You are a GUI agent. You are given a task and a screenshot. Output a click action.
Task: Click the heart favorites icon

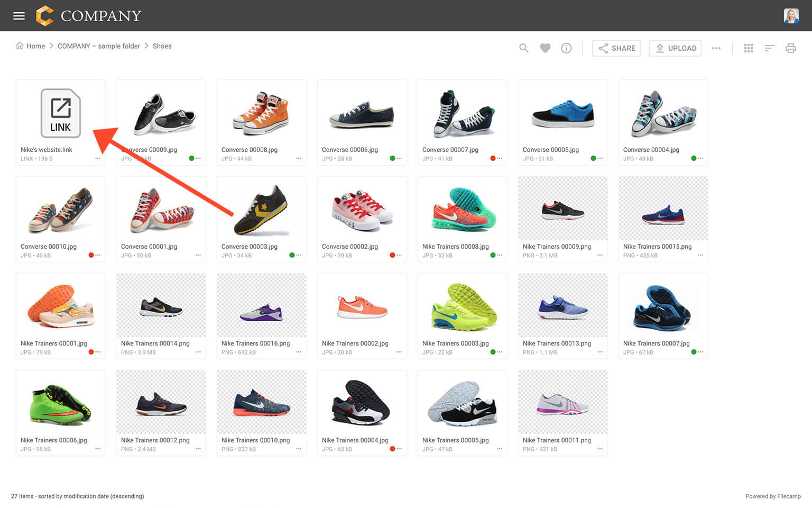point(545,48)
